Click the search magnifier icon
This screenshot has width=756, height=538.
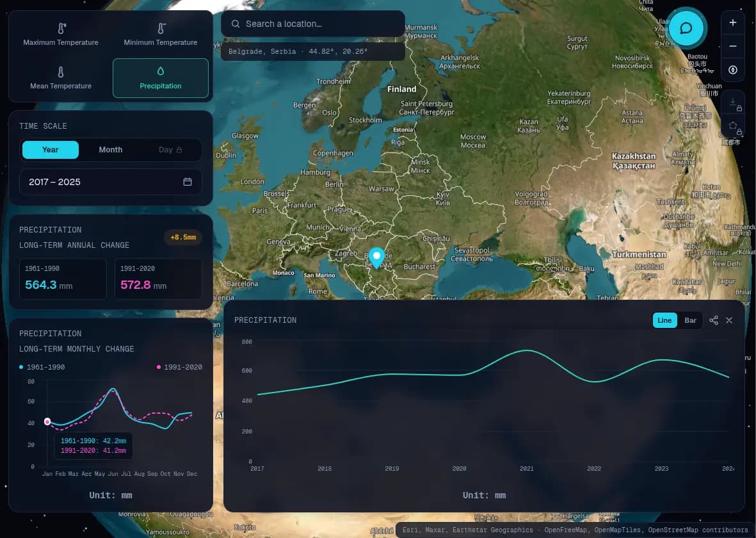[236, 24]
